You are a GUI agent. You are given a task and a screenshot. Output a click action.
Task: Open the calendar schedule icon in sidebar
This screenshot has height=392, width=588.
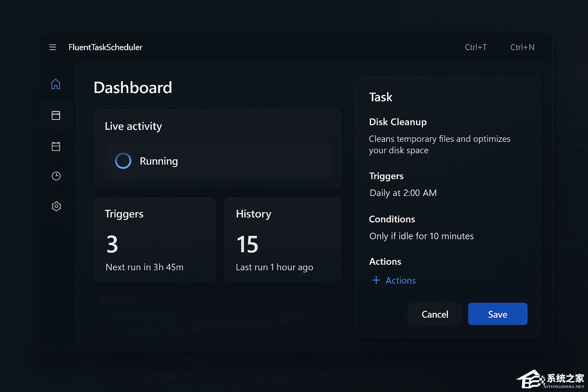(56, 146)
